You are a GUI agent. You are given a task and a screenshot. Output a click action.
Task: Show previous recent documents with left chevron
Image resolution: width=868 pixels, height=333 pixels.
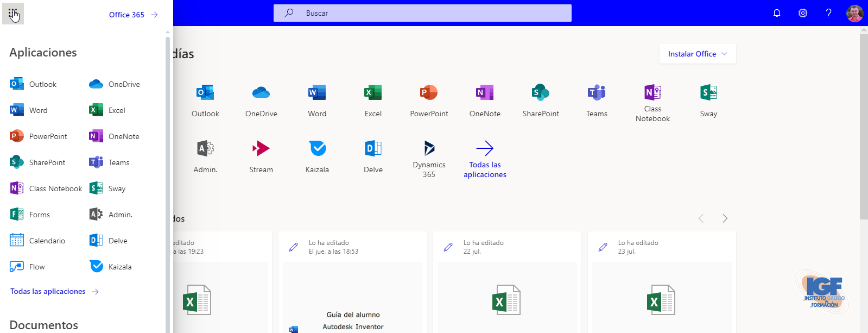[701, 218]
